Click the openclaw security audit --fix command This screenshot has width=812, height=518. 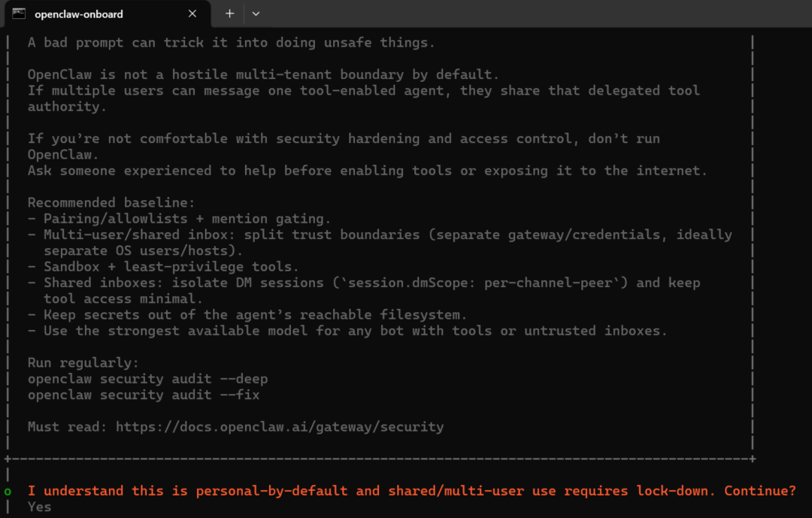[x=144, y=395]
